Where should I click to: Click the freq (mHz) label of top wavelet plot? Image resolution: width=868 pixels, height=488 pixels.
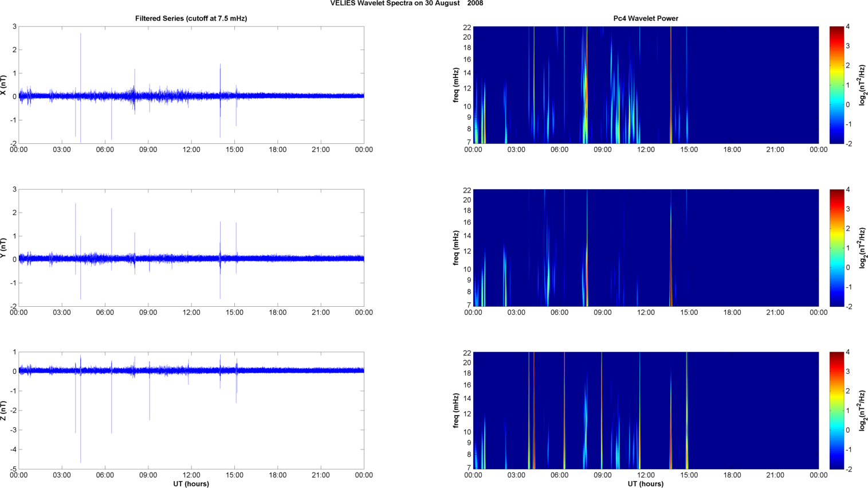456,85
